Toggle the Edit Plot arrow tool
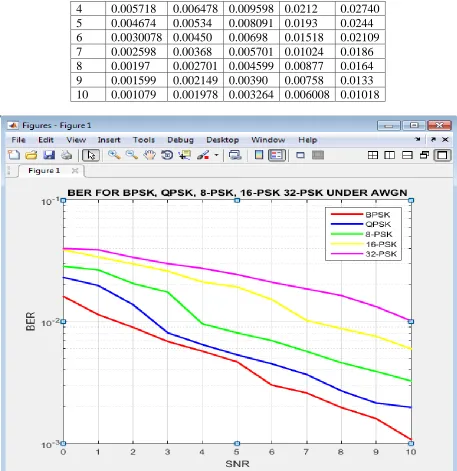The height and width of the screenshot is (471, 457). click(x=91, y=155)
